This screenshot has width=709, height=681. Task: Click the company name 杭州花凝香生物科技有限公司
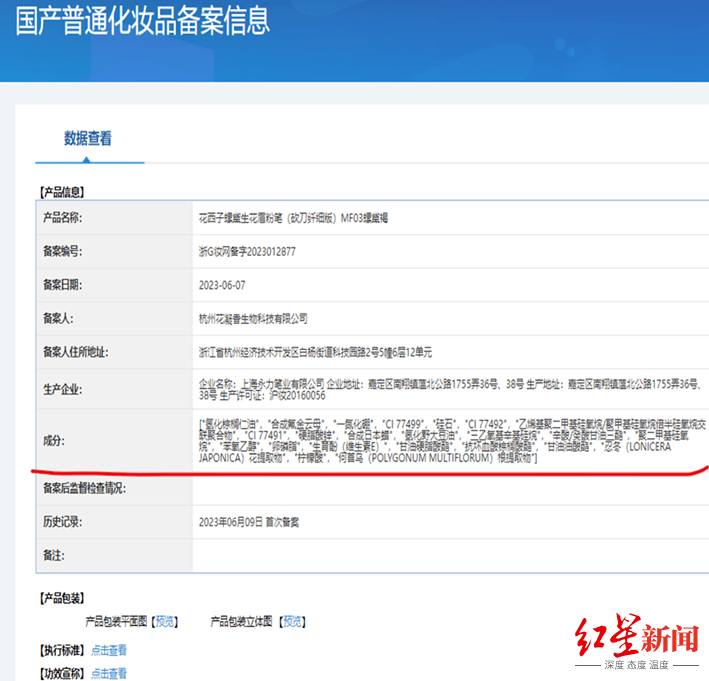(253, 319)
